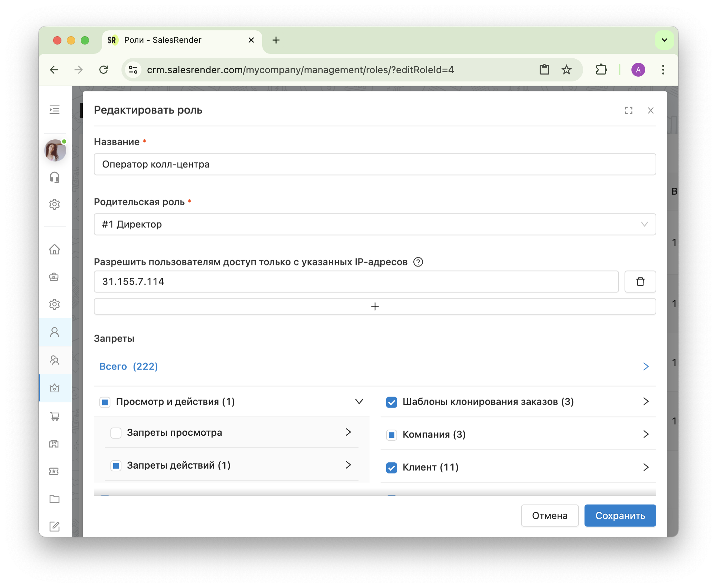Open the single user icon in sidebar
717x588 pixels.
tap(55, 332)
